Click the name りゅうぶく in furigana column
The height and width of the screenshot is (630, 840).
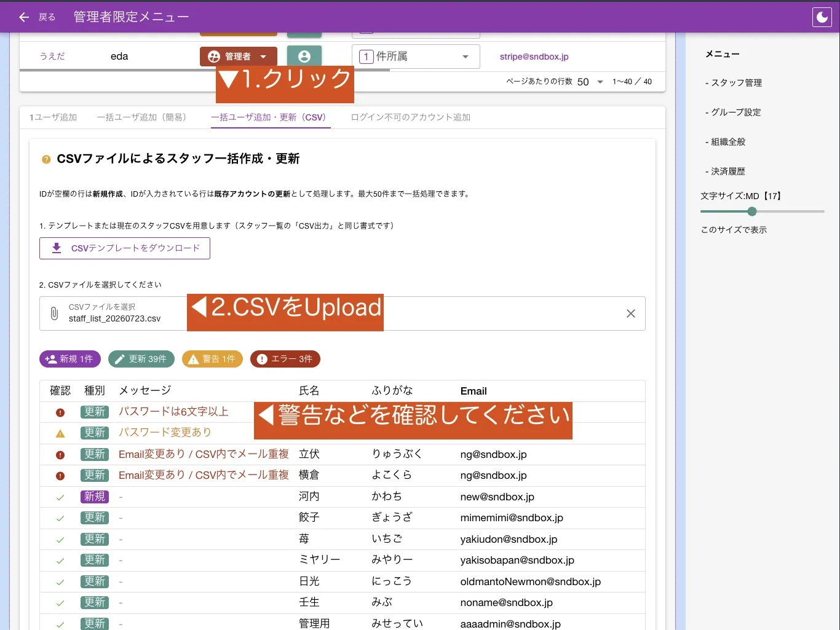pyautogui.click(x=397, y=454)
